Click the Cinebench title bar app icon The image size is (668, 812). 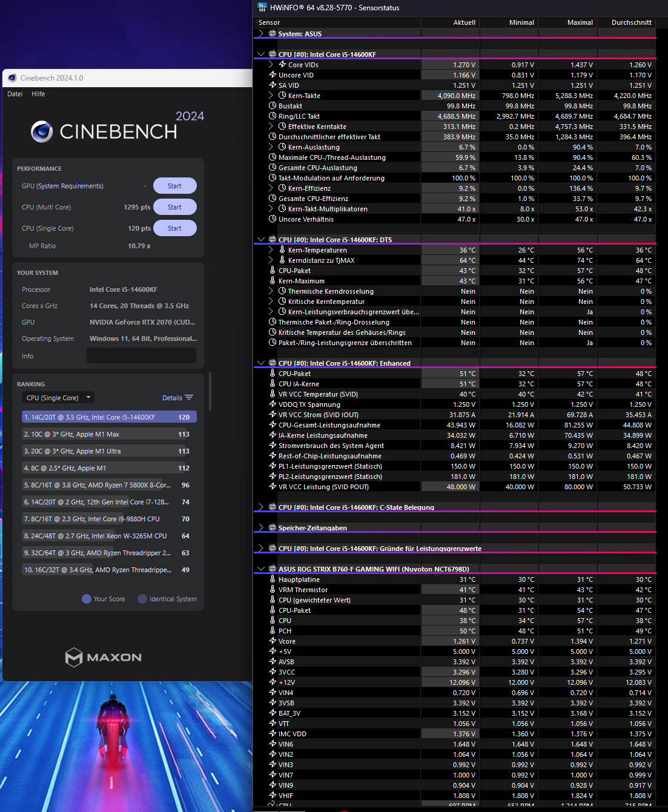[12, 78]
